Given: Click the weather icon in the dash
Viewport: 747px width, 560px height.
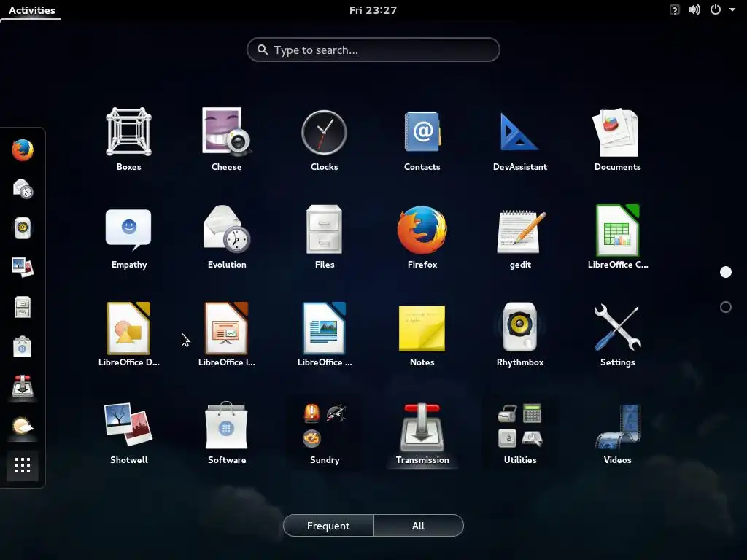Looking at the screenshot, I should coord(23,426).
